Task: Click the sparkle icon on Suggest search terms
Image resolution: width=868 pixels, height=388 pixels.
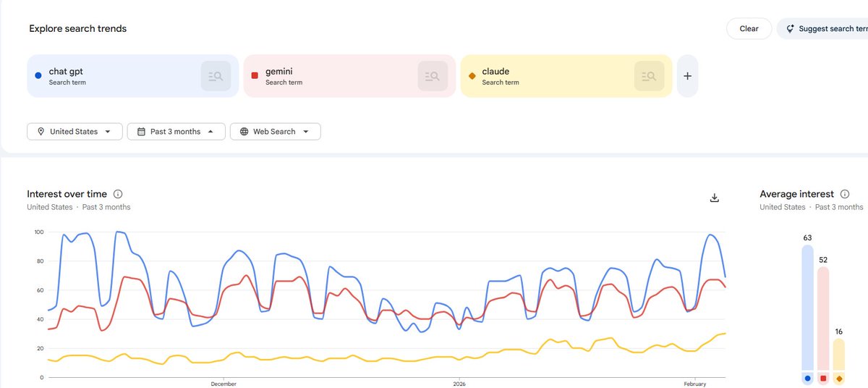Action: tap(789, 29)
